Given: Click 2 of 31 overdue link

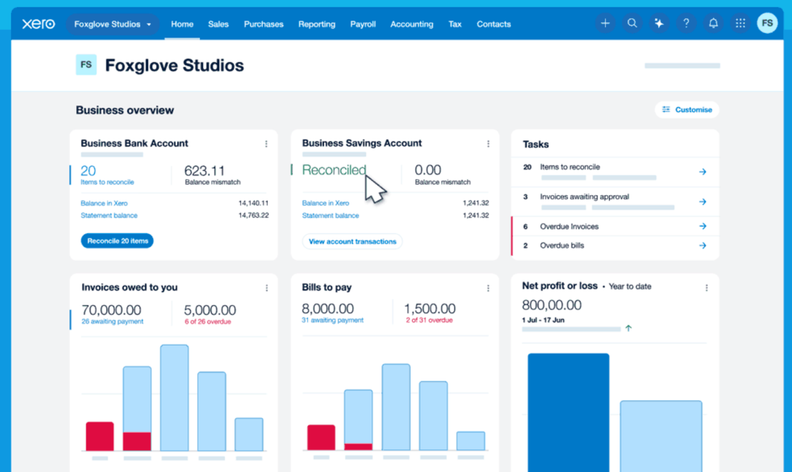Looking at the screenshot, I should click(429, 320).
